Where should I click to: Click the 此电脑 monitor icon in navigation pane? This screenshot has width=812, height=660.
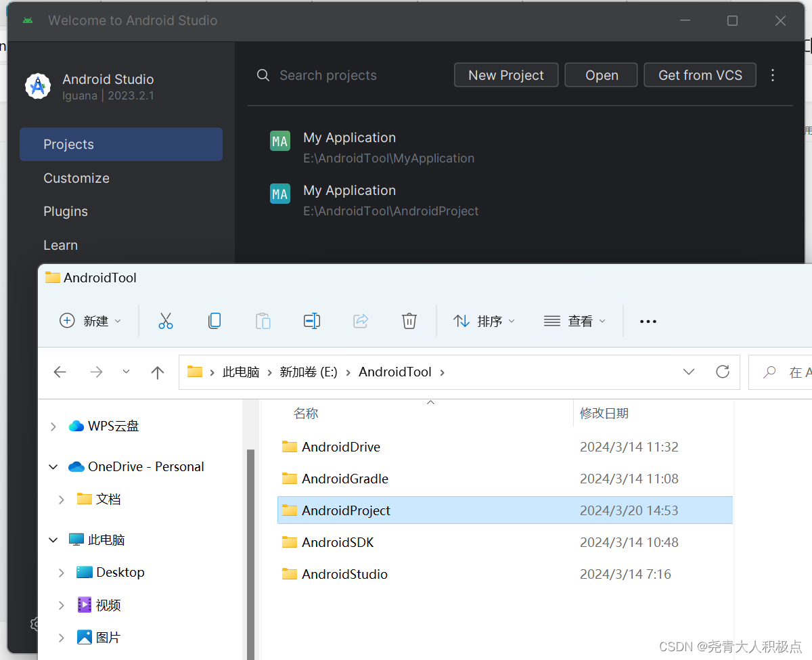point(76,540)
